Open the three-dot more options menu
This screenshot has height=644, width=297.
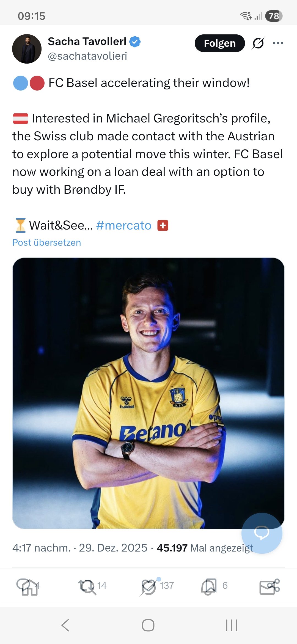pyautogui.click(x=278, y=43)
